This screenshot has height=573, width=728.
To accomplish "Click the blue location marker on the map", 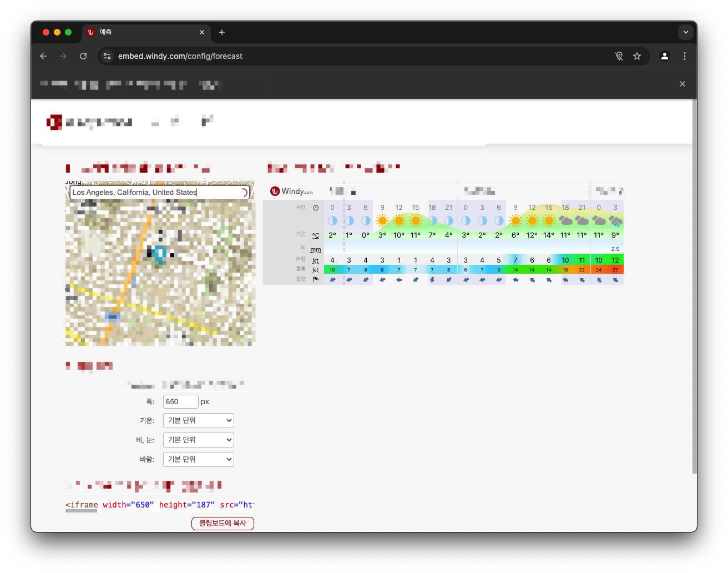I will tap(160, 253).
